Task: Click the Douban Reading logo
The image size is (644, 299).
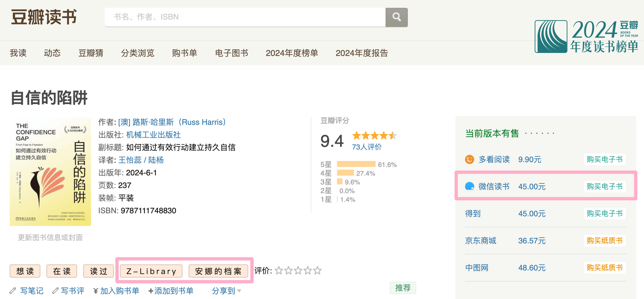Action: [44, 17]
